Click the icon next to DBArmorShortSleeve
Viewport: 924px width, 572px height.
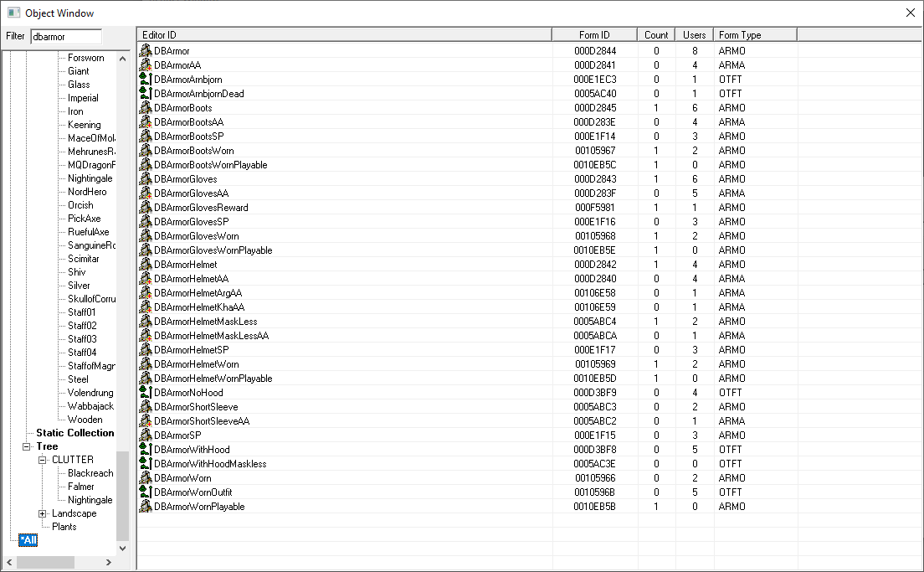[146, 406]
